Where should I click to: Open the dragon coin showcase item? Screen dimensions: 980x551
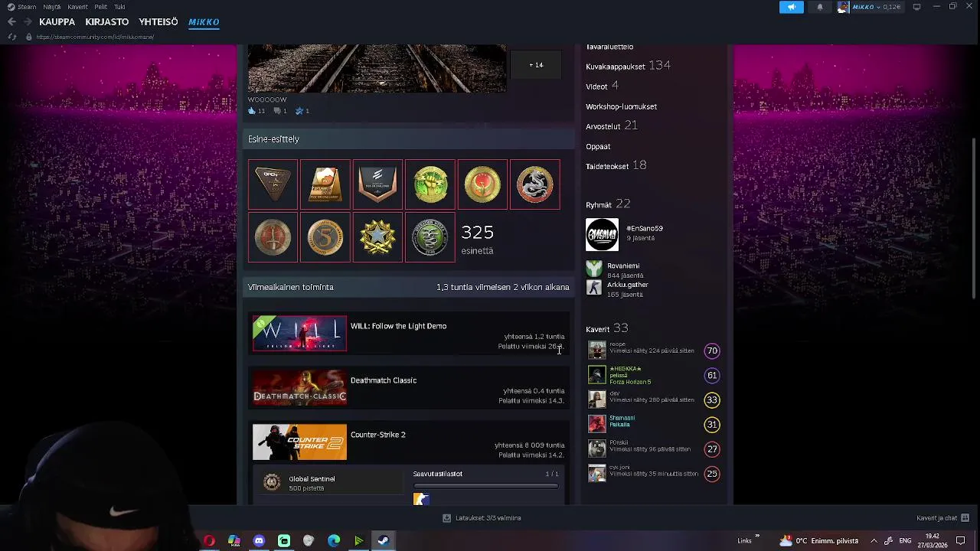click(x=535, y=184)
